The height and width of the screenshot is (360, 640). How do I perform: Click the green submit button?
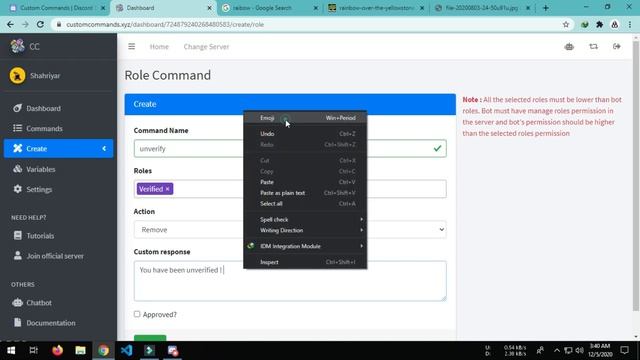coord(150,338)
